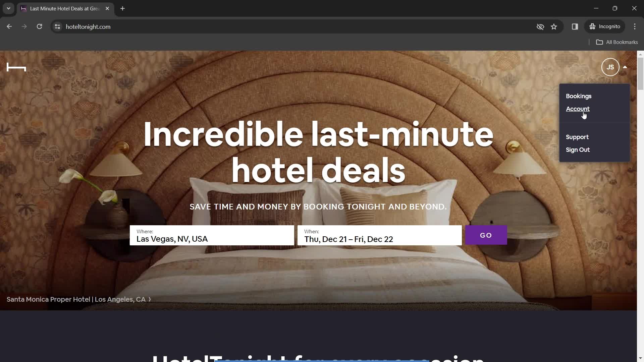Open Support from the user menu
Image resolution: width=644 pixels, height=362 pixels.
(x=577, y=136)
